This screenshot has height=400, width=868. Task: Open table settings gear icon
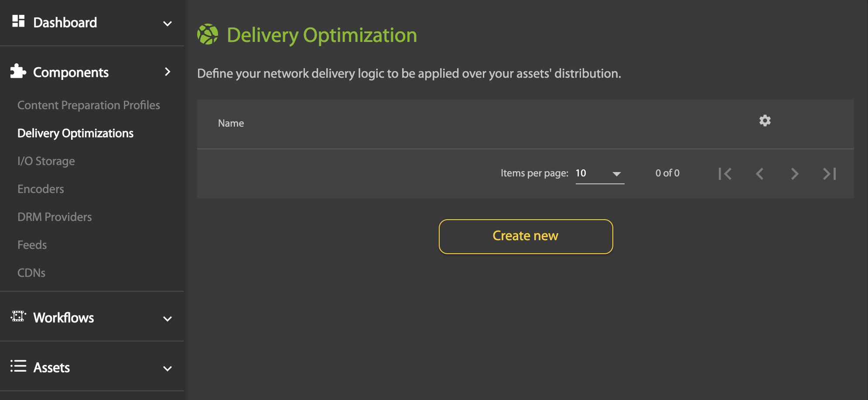click(x=765, y=121)
